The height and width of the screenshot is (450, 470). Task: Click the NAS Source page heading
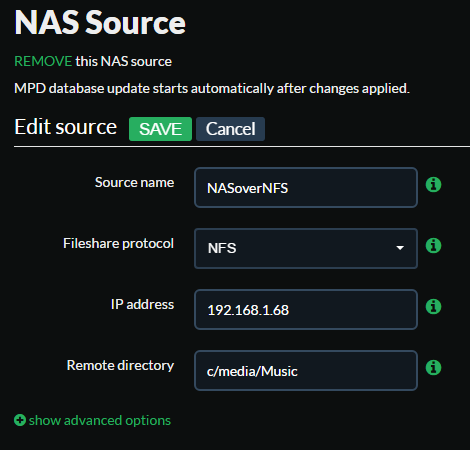tap(100, 22)
